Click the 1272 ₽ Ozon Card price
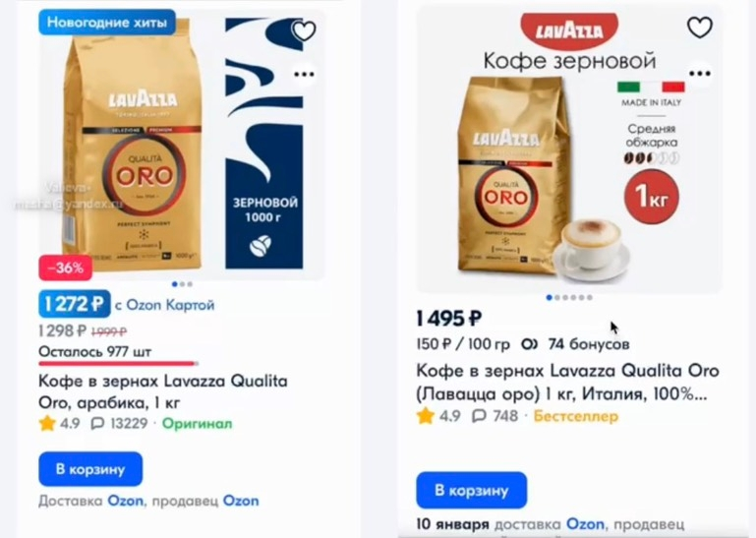 point(75,304)
